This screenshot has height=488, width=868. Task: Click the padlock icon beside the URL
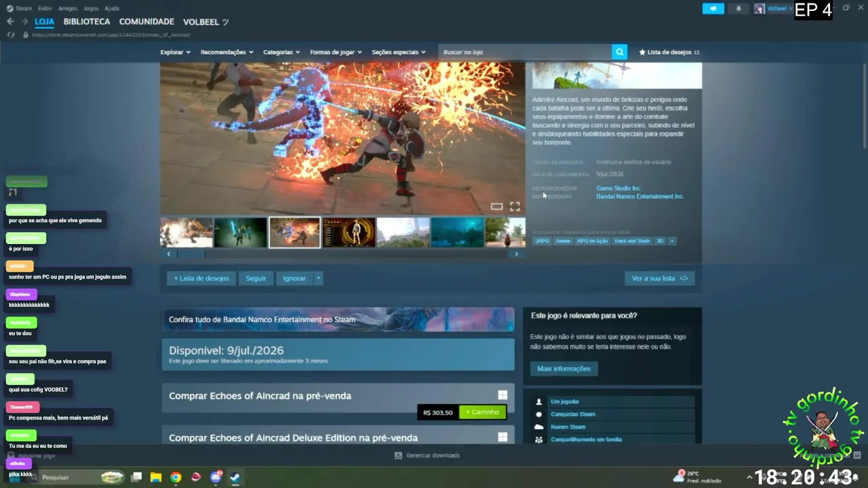point(26,35)
